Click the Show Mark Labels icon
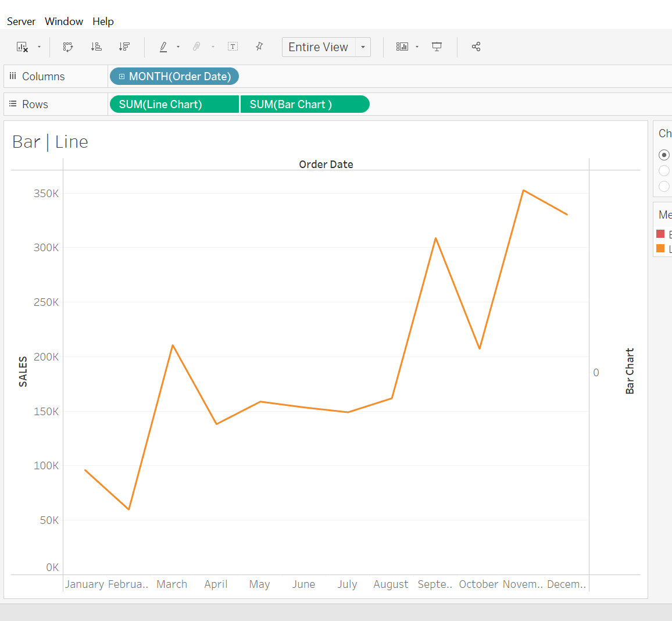Image resolution: width=672 pixels, height=621 pixels. 233,47
